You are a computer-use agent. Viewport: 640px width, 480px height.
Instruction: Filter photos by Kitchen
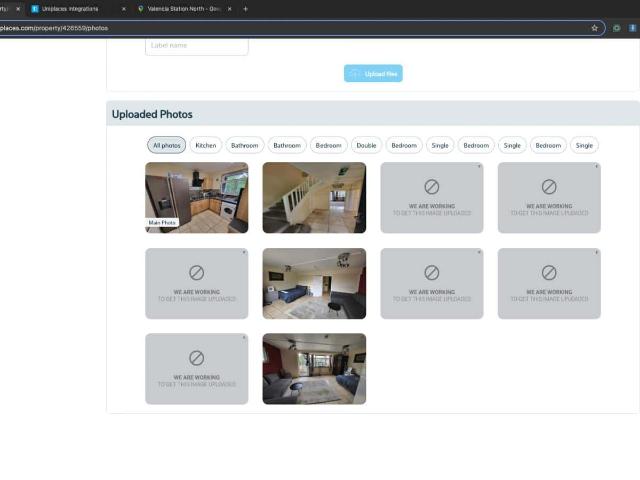pos(206,145)
